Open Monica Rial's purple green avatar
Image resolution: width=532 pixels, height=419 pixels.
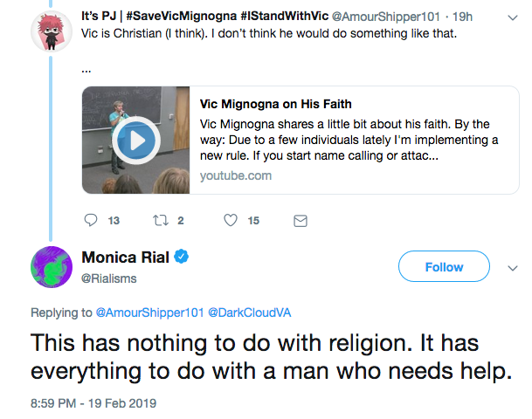coord(52,267)
